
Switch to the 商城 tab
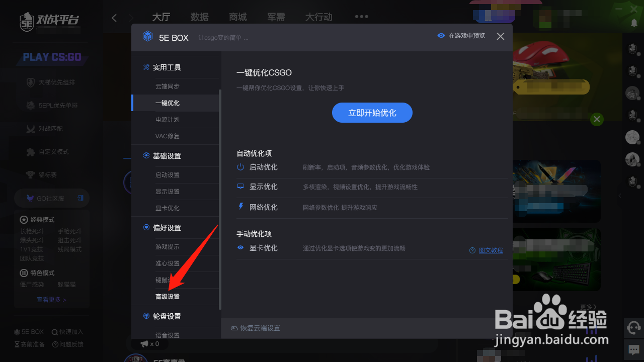(238, 17)
